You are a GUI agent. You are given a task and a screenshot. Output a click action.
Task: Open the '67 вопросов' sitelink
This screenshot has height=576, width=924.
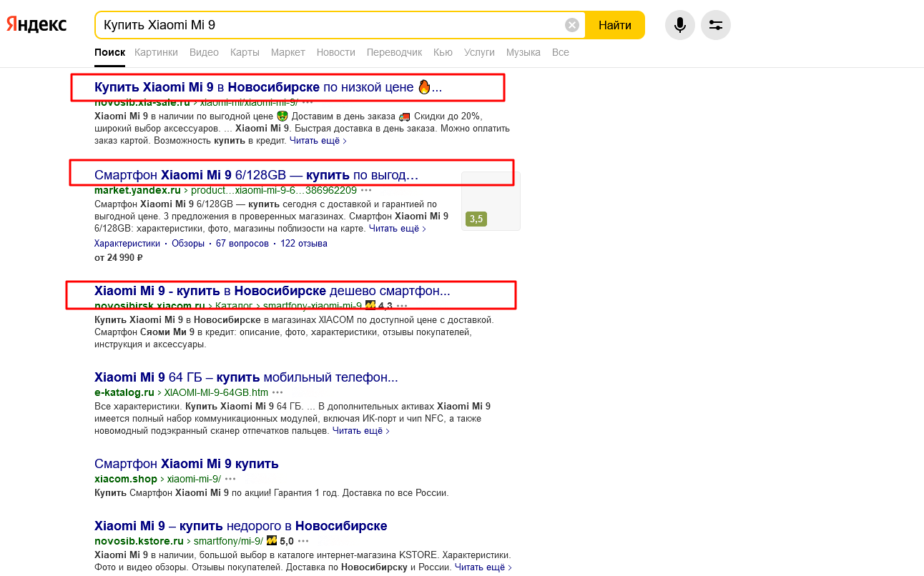(x=242, y=244)
